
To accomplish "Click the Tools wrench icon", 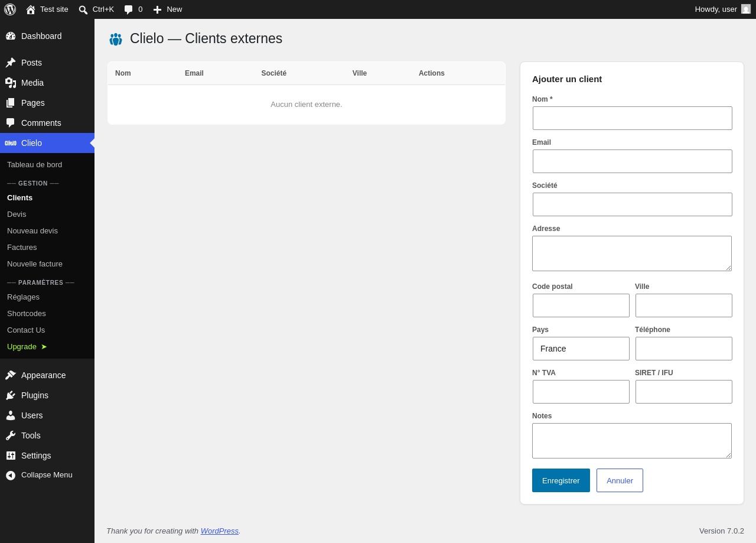I will 11,435.
